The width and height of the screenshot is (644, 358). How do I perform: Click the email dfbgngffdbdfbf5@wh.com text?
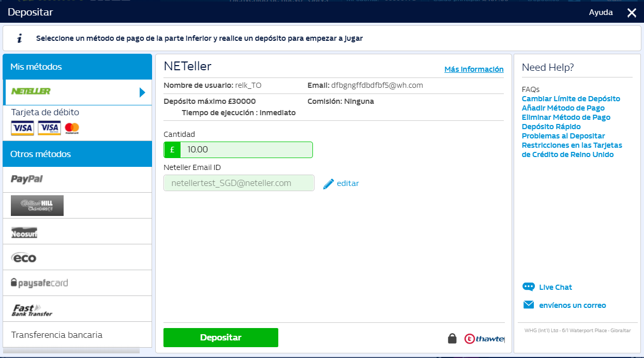pyautogui.click(x=377, y=85)
